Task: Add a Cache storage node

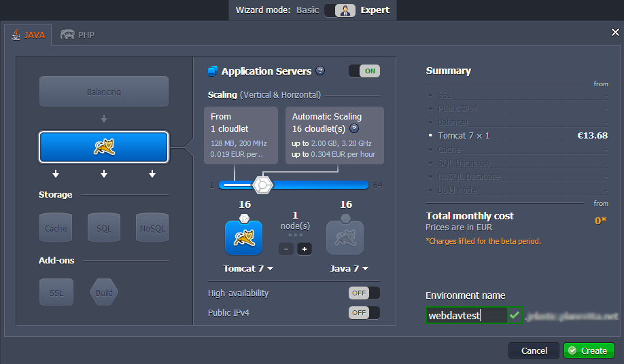Action: 56,227
